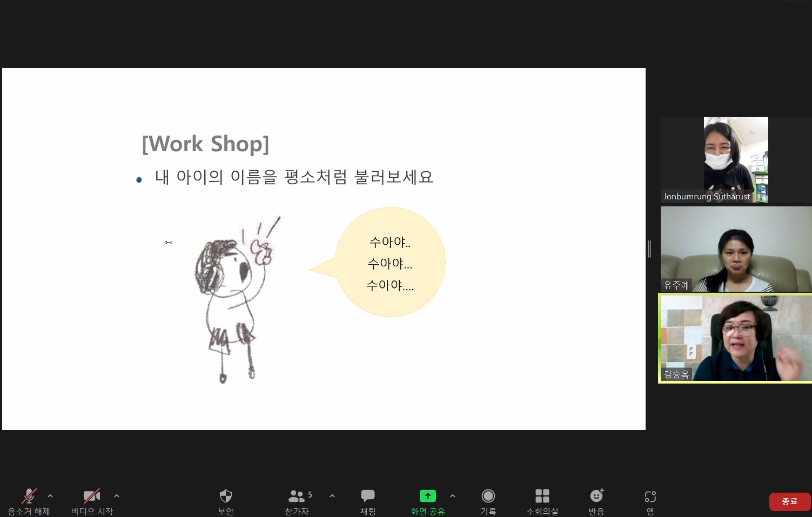Expand share options arrow beside 화면 공유
Viewport: 812px width, 517px height.
[x=453, y=496]
